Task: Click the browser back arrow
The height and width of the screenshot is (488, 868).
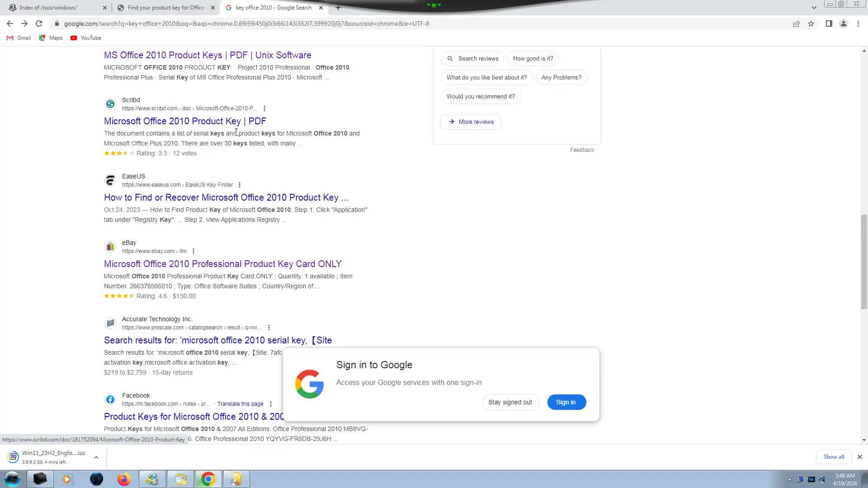Action: [10, 23]
